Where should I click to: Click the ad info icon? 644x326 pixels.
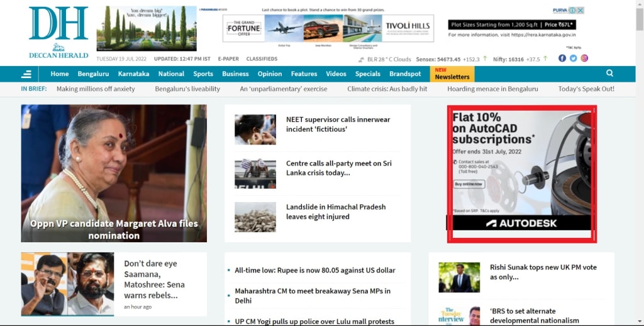pos(572,10)
